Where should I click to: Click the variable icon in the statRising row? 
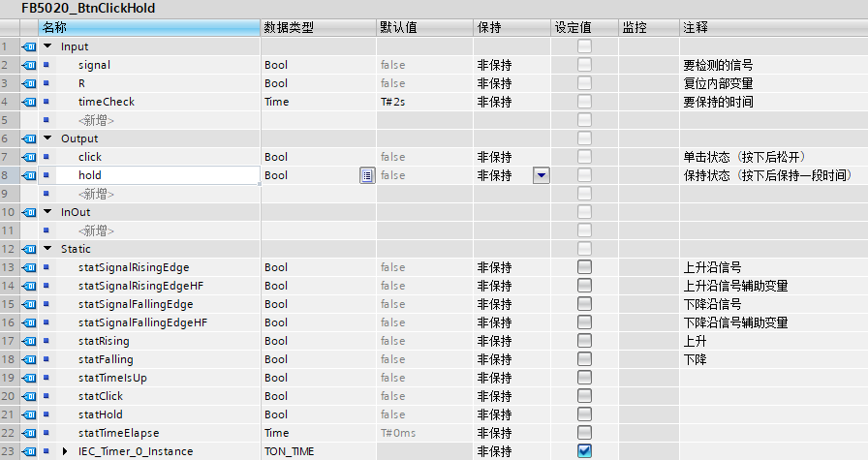[x=29, y=341]
